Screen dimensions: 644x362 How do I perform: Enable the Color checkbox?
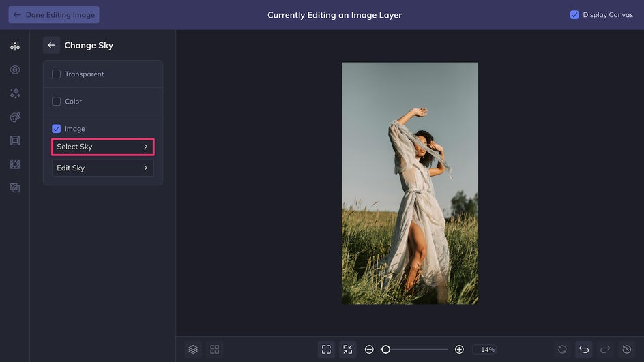(x=56, y=102)
